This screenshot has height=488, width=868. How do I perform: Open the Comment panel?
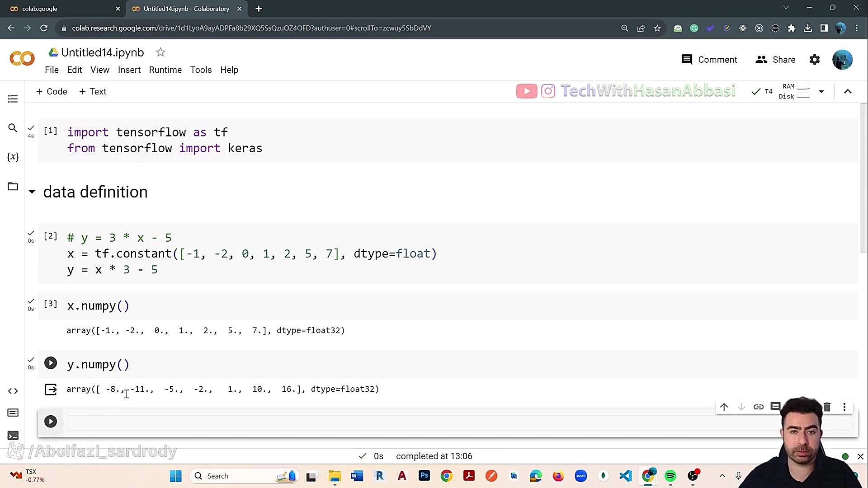(x=709, y=60)
